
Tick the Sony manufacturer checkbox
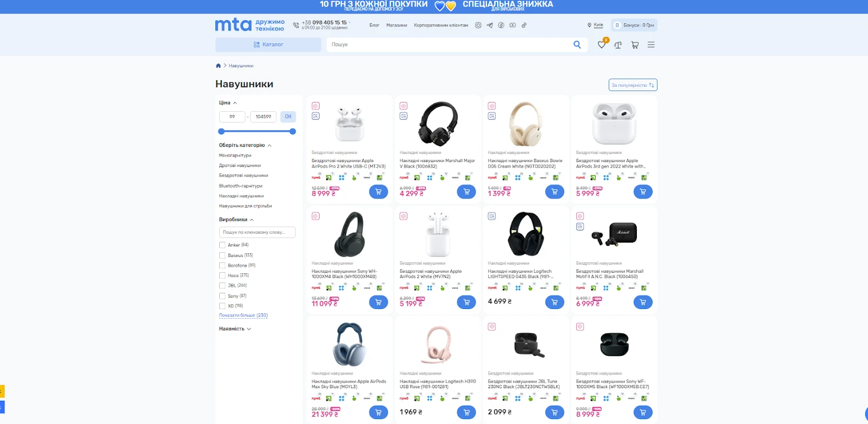pos(222,296)
